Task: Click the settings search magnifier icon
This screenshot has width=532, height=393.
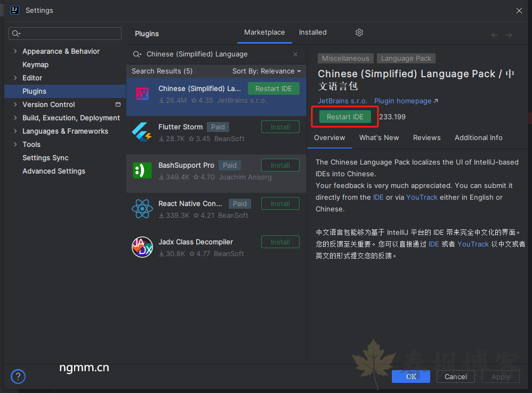Action: tap(17, 34)
